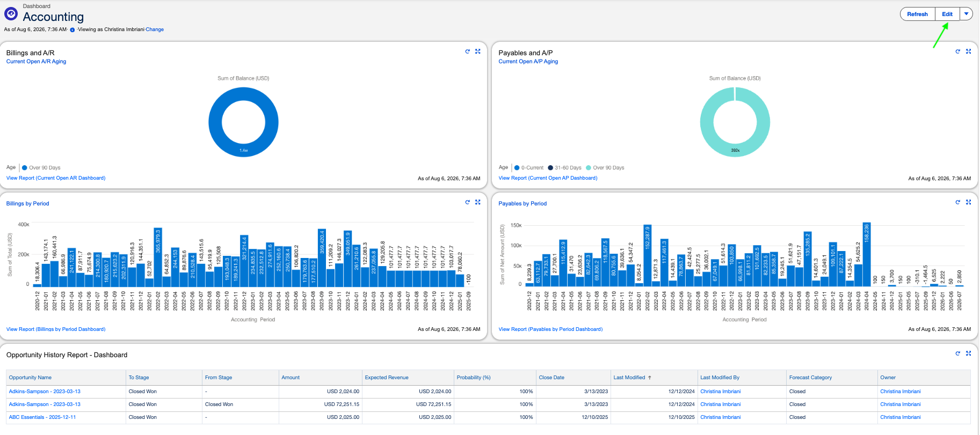Image resolution: width=980 pixels, height=435 pixels.
Task: Expand the Billings and A/R widget
Action: pyautogui.click(x=478, y=51)
